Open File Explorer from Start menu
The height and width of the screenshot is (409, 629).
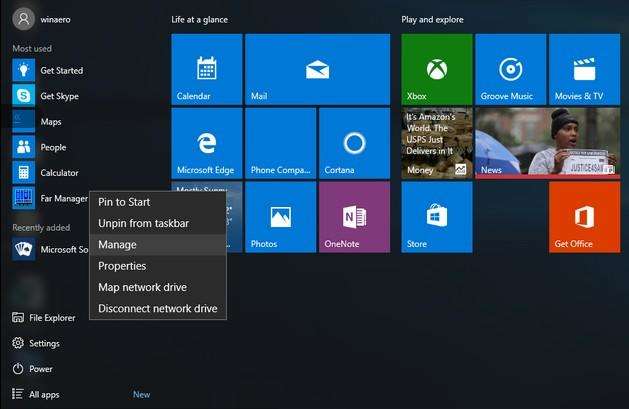(x=44, y=318)
